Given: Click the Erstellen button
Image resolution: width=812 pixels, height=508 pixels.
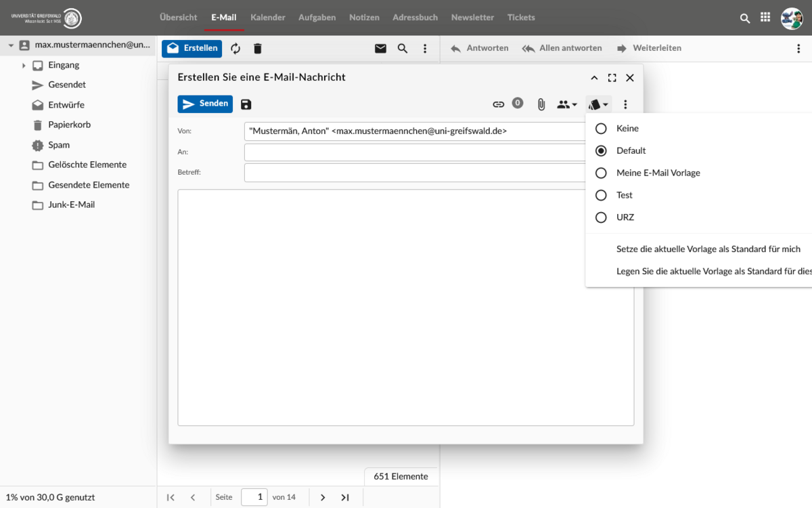Looking at the screenshot, I should coord(191,49).
